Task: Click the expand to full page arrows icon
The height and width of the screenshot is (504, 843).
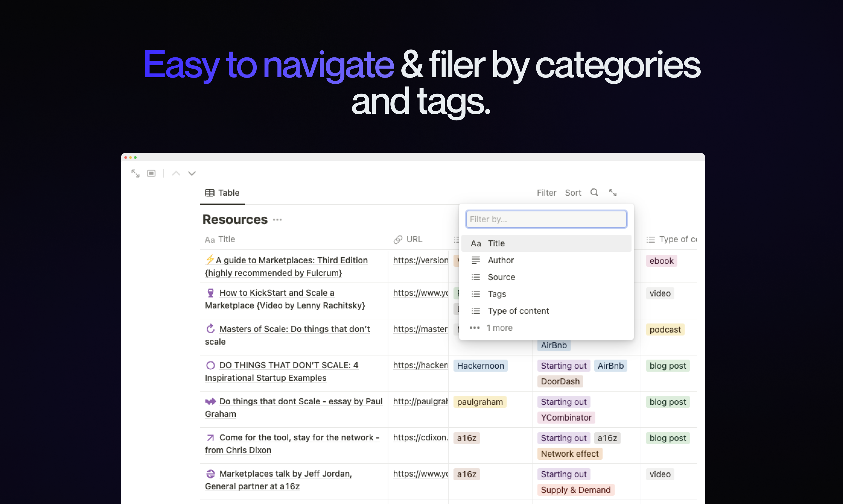Action: pos(135,174)
